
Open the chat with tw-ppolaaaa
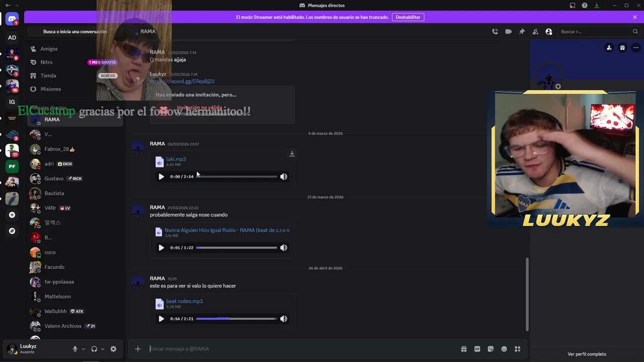(75, 282)
